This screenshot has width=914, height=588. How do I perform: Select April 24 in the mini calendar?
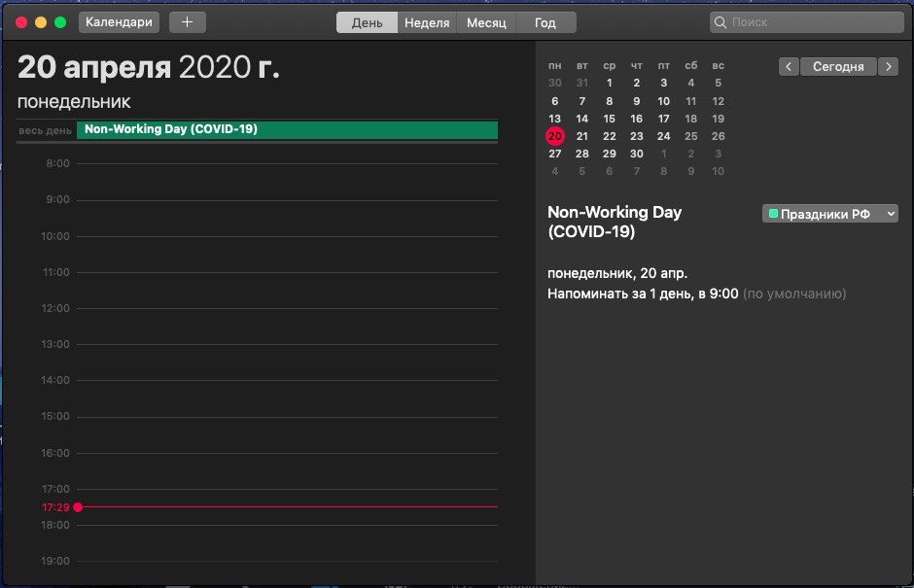click(x=663, y=136)
